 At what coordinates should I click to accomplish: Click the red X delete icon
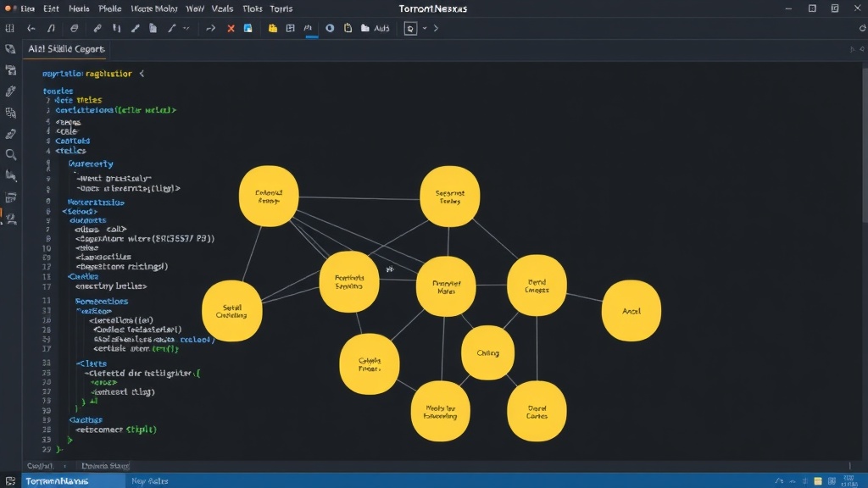click(231, 28)
